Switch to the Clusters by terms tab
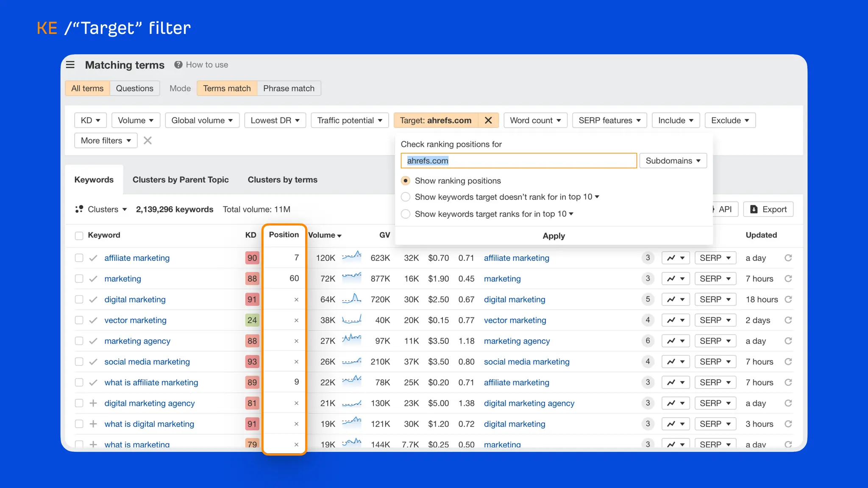The height and width of the screenshot is (488, 868). pos(283,180)
